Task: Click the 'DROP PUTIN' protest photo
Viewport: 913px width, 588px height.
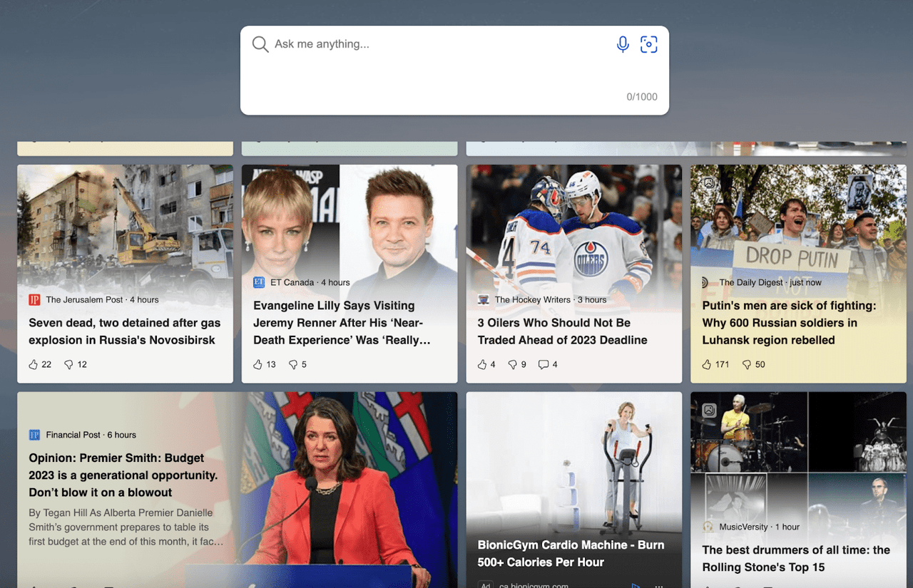Action: point(798,220)
